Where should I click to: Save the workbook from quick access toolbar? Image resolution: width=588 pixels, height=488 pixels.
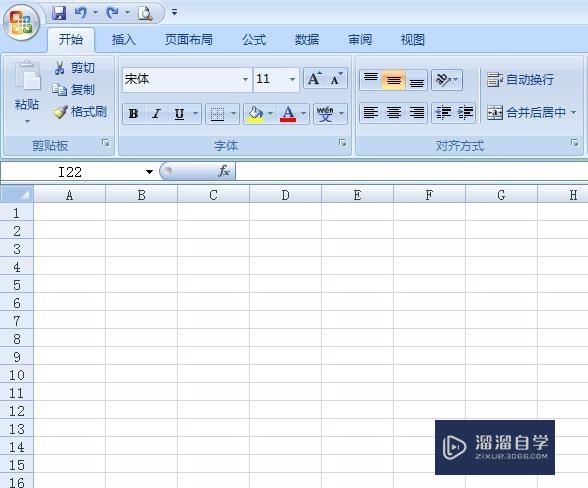pos(59,13)
